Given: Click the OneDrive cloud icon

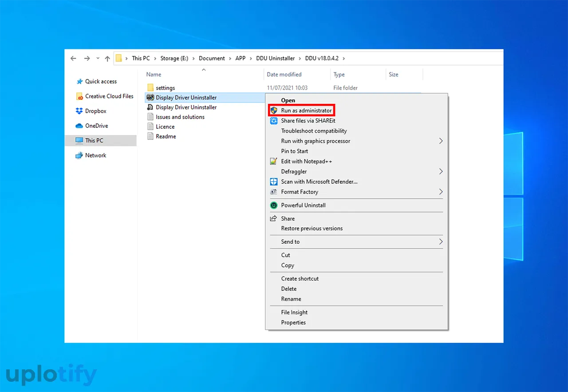Looking at the screenshot, I should click(79, 126).
